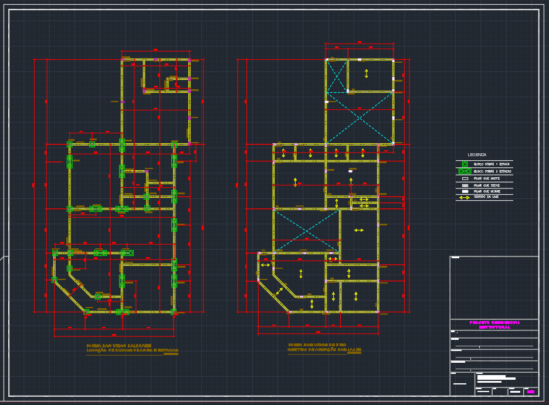Viewport: 549px width, 405px height.
Task: Select the solid white column legend symbol
Action: pos(465,191)
